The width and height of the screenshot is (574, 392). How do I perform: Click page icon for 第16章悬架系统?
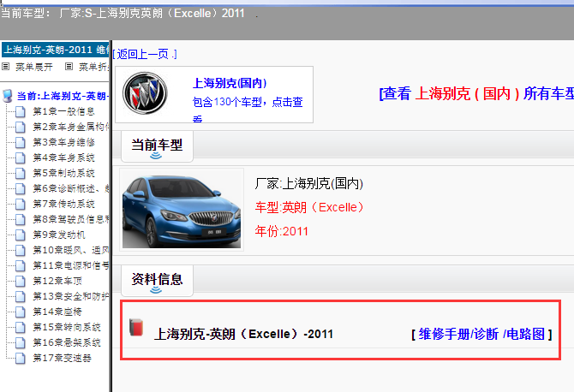(x=21, y=342)
